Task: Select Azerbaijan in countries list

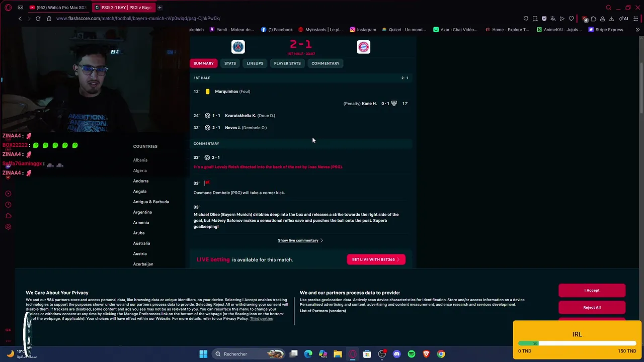Action: pos(143,264)
